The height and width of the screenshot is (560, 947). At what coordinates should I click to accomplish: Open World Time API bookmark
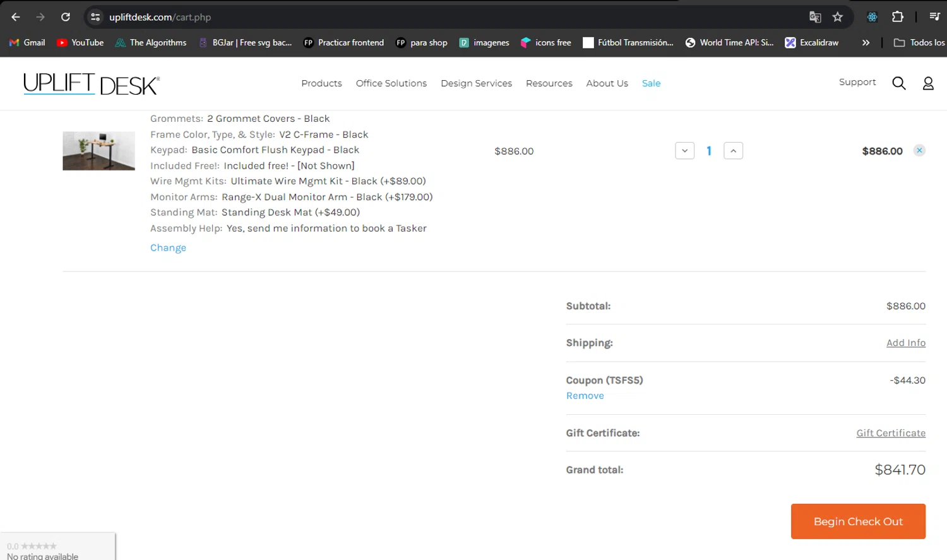click(x=729, y=42)
